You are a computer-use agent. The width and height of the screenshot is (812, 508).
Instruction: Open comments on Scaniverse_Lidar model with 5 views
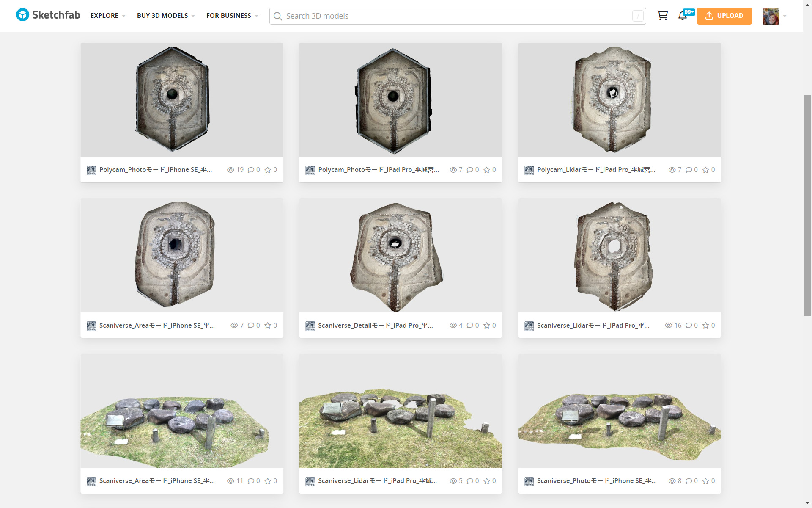point(470,481)
